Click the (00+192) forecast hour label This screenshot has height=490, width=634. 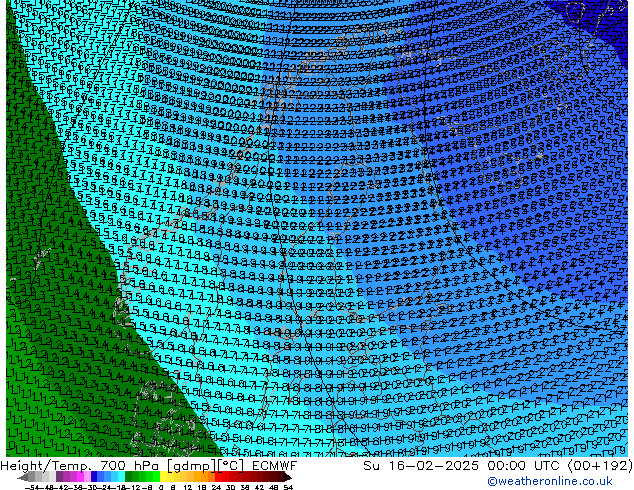600,466
